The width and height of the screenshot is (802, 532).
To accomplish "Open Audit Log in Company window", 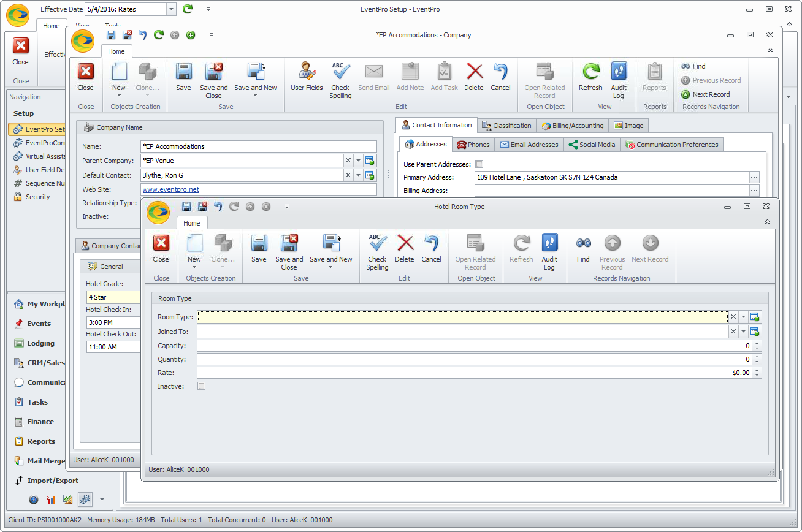I will point(619,80).
